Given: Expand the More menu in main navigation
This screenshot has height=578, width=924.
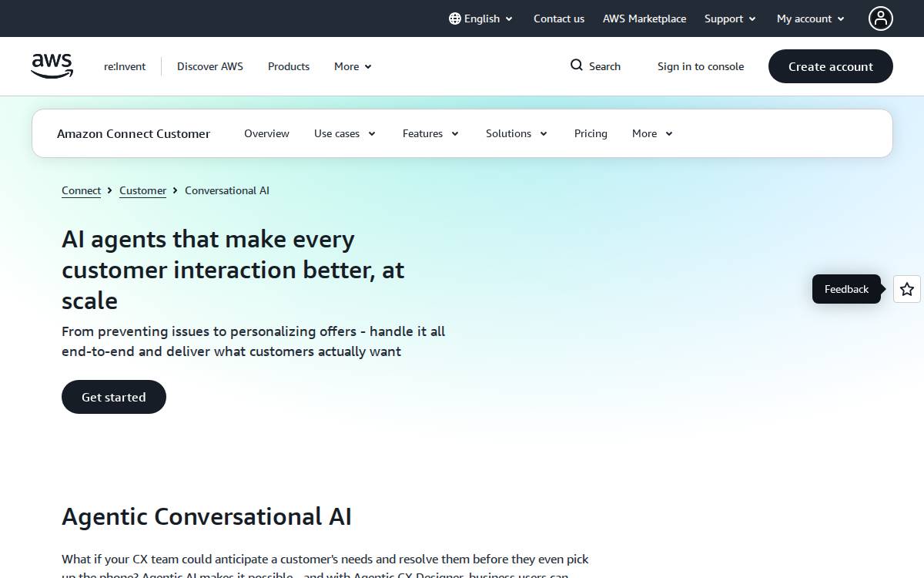Looking at the screenshot, I should 353,66.
